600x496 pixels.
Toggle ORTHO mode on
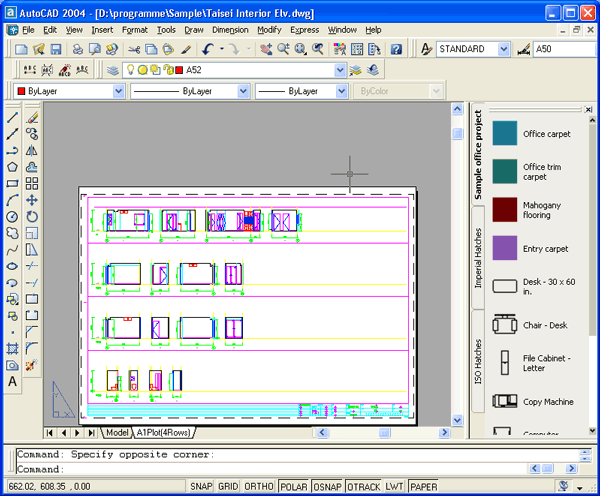point(259,487)
